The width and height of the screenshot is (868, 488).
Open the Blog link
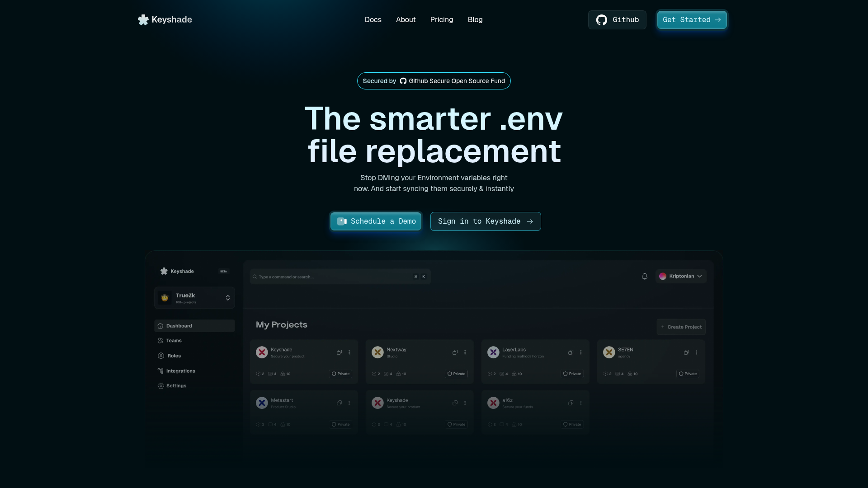pos(475,20)
